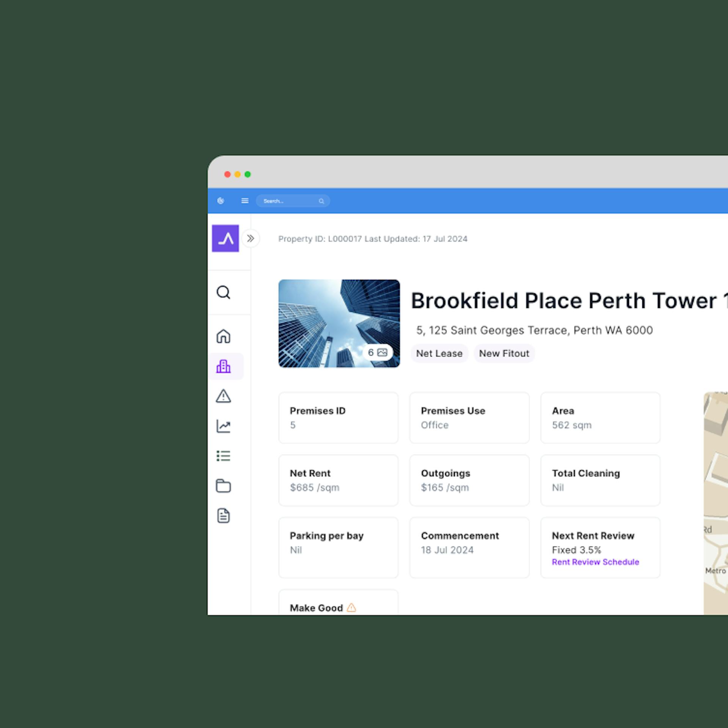Open the property photo thumbnail
Image resolution: width=728 pixels, height=728 pixels.
click(x=339, y=323)
